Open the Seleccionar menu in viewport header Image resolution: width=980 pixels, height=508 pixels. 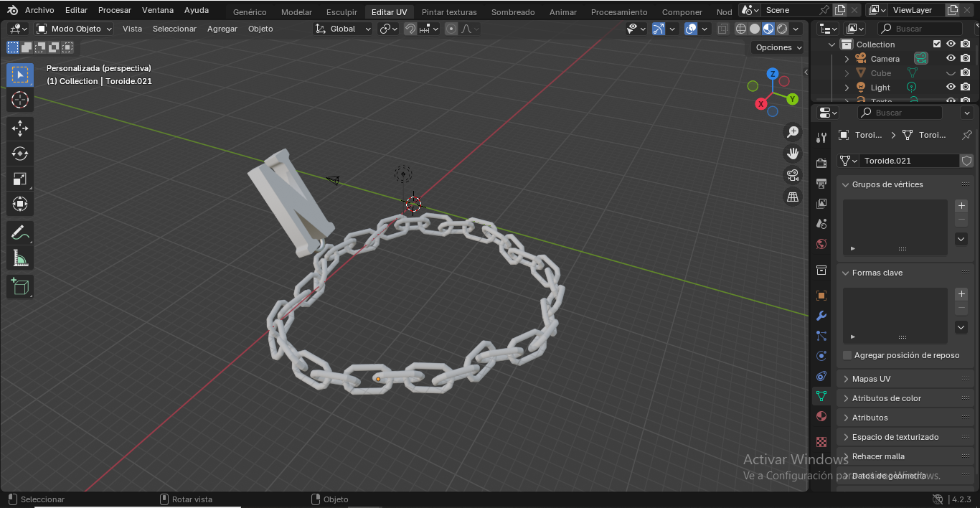click(174, 29)
